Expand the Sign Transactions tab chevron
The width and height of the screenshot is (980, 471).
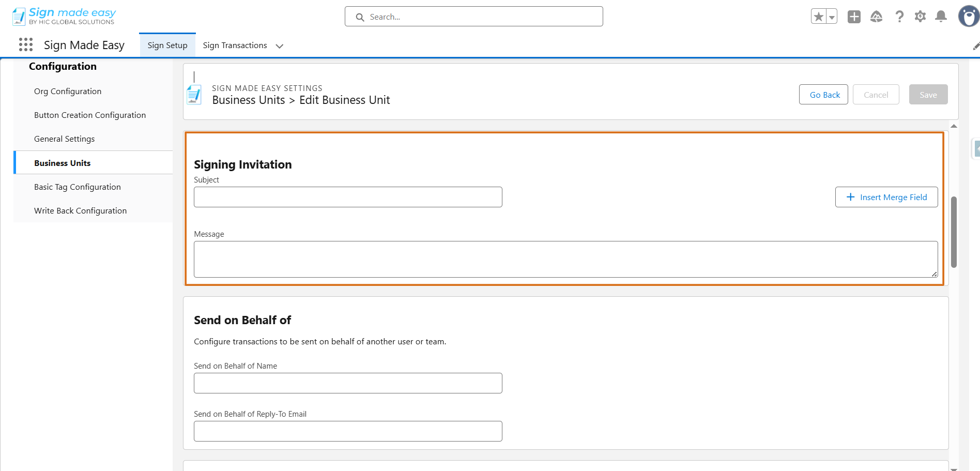pyautogui.click(x=280, y=46)
